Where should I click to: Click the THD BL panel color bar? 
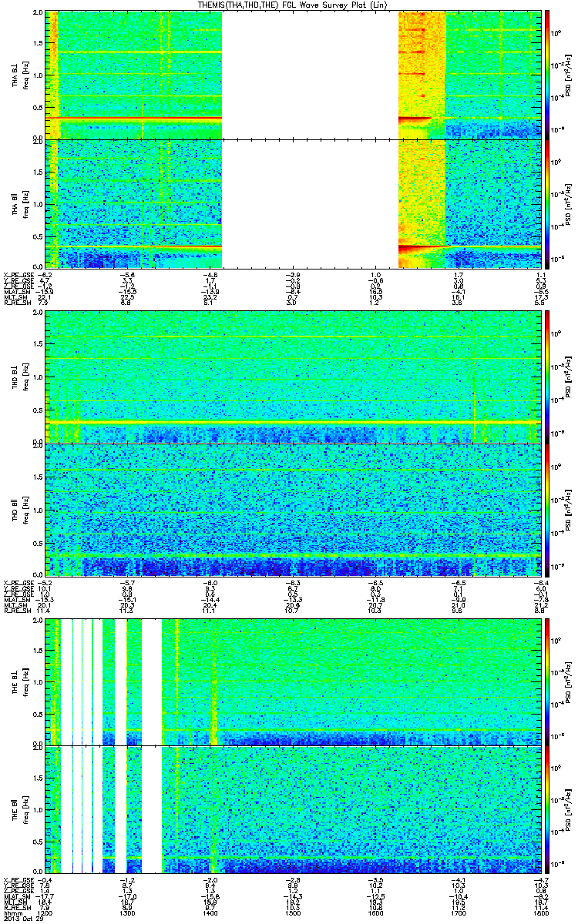click(548, 377)
